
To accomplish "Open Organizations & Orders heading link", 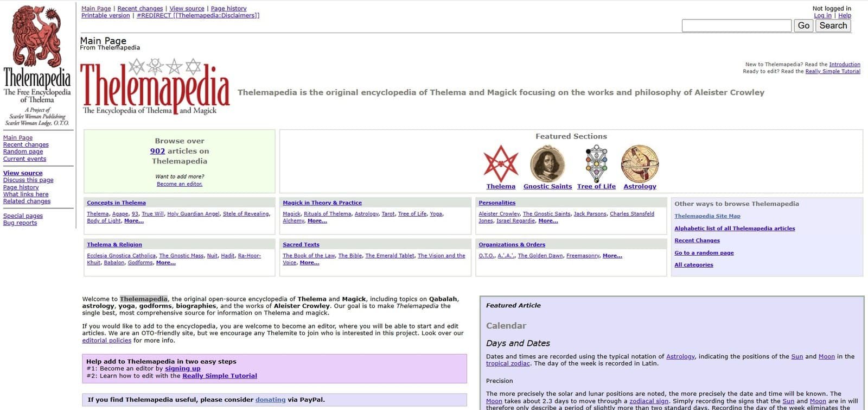I will (x=512, y=245).
